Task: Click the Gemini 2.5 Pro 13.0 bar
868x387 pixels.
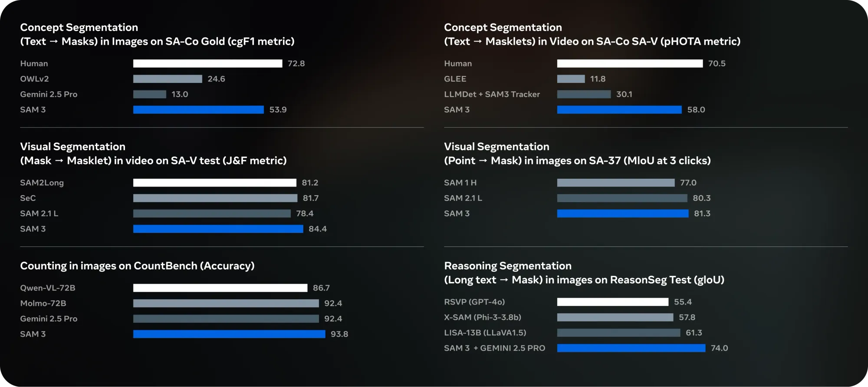Action: 150,95
